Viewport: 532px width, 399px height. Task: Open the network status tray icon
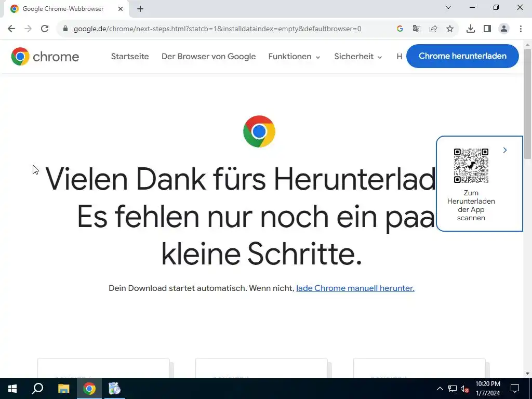(x=453, y=389)
